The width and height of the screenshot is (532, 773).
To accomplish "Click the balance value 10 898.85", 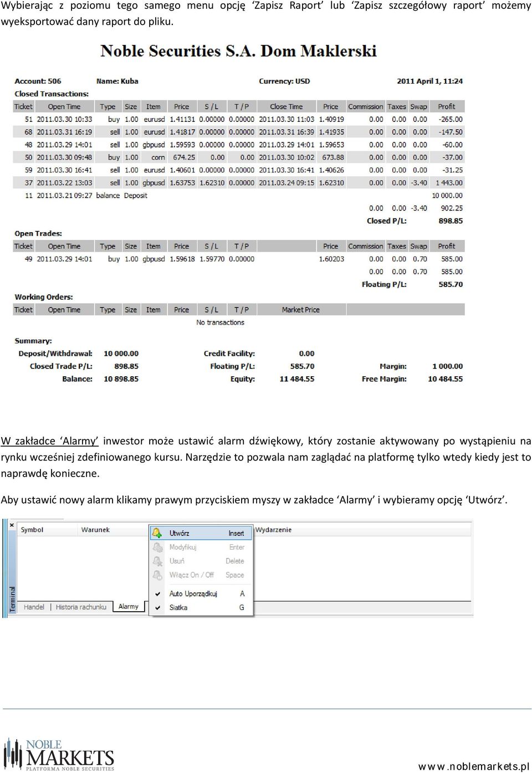I will (121, 379).
